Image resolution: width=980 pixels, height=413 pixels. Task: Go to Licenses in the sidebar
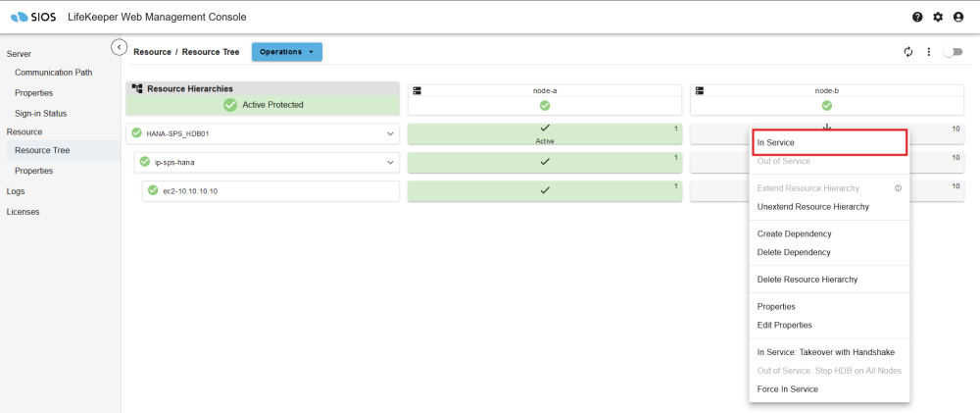(23, 211)
